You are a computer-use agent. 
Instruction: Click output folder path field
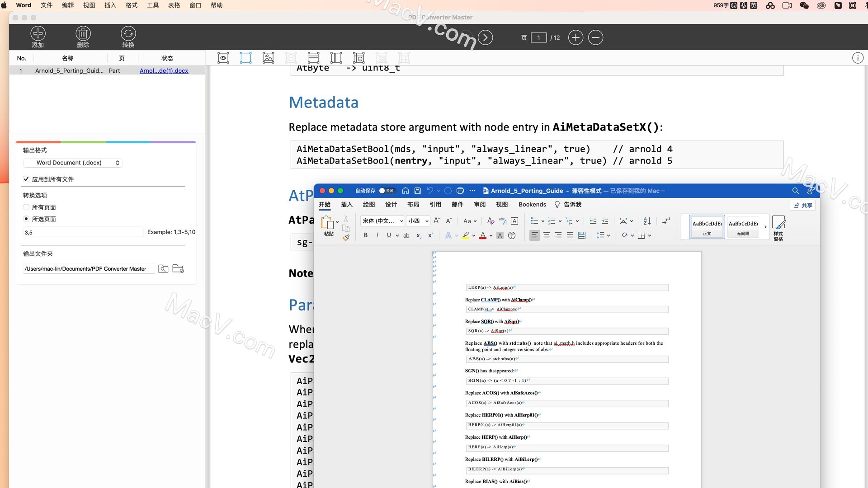[x=89, y=269]
